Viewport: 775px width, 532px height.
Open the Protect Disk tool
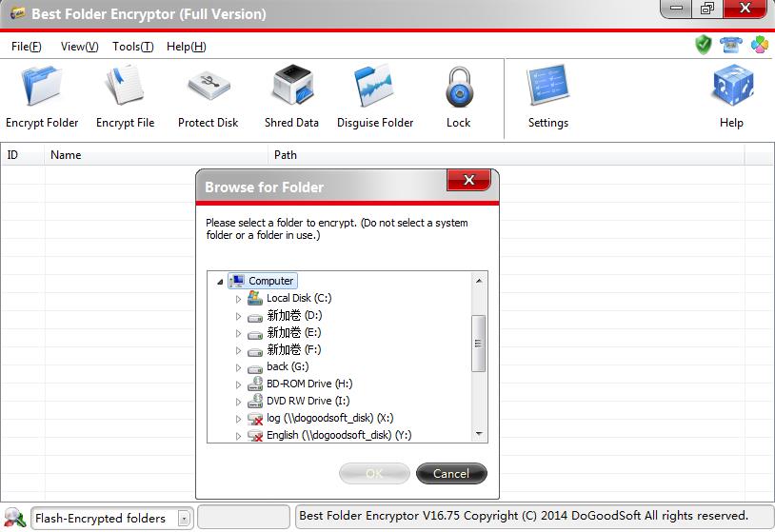(209, 97)
